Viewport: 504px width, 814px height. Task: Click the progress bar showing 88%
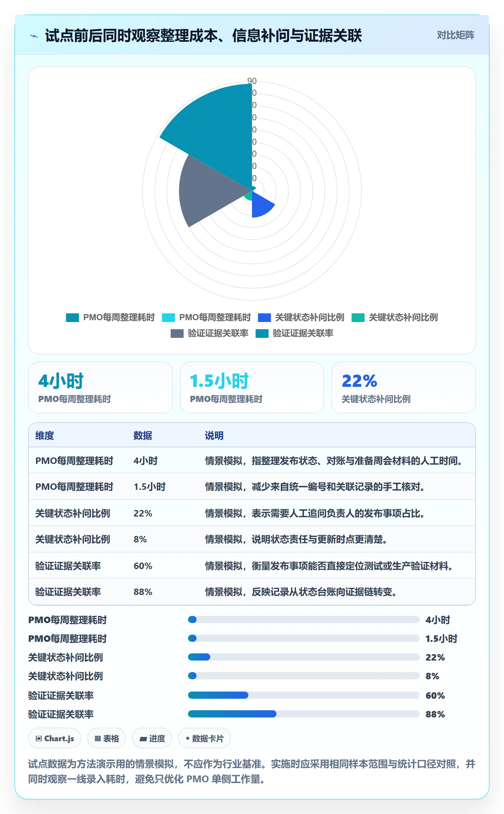point(303,714)
